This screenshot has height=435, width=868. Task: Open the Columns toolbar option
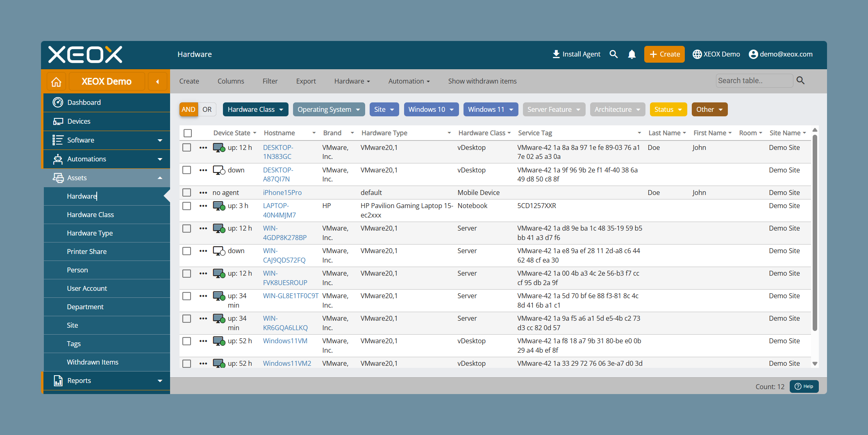coord(231,81)
